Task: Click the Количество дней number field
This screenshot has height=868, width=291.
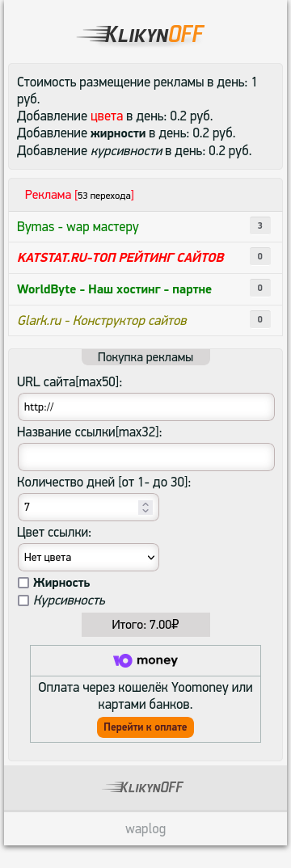Action: (x=89, y=507)
